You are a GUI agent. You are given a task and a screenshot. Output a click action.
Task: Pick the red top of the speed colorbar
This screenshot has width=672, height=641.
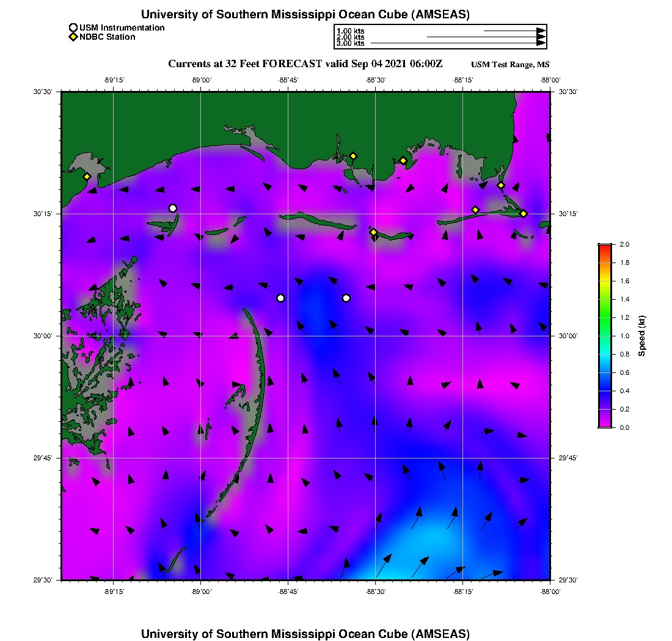[x=605, y=247]
